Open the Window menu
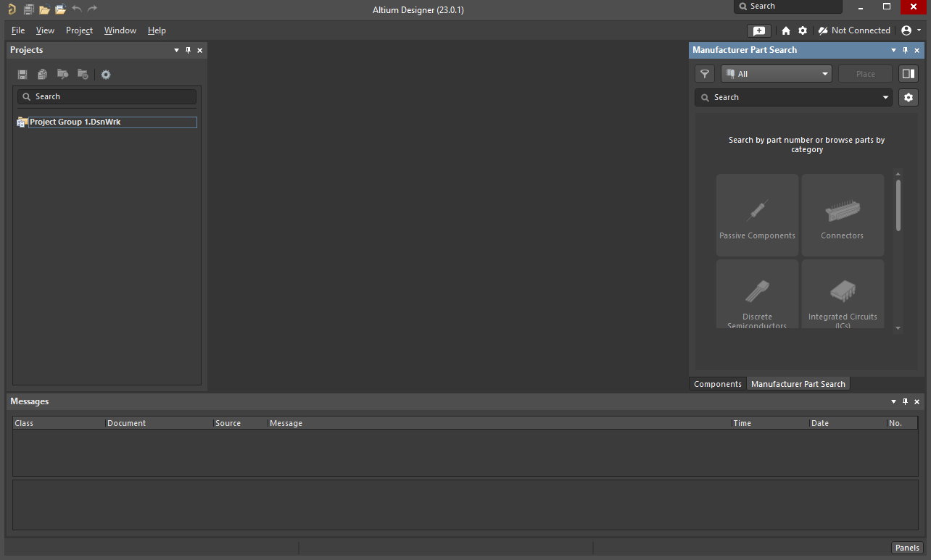931x560 pixels. 120,30
